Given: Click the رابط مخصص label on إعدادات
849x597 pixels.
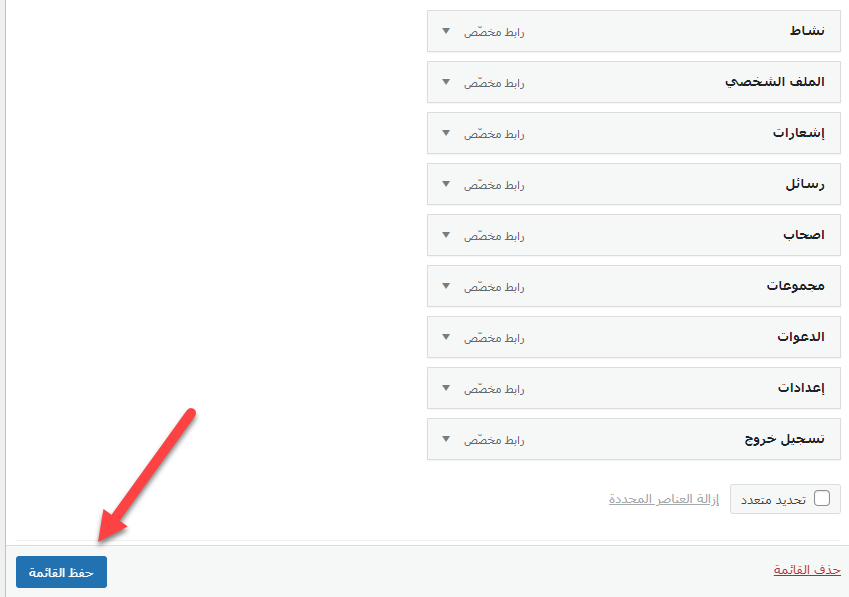Looking at the screenshot, I should (494, 389).
